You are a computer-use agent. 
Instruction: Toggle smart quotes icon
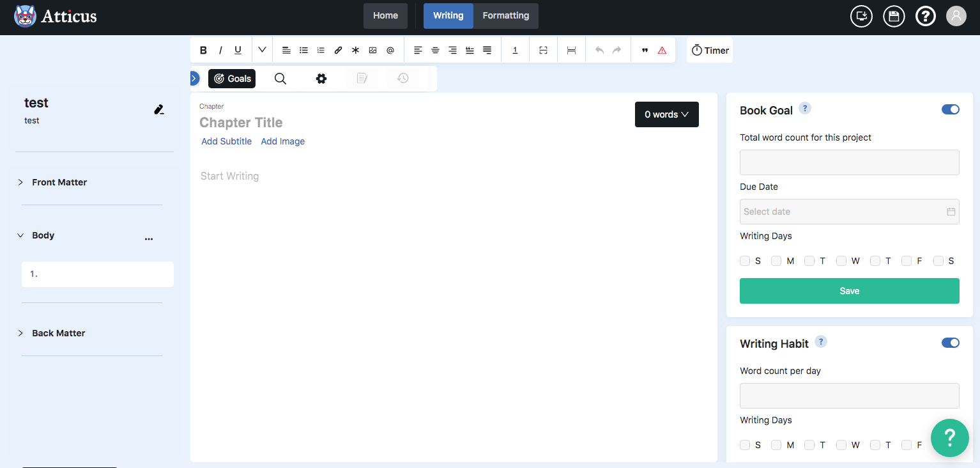(645, 50)
